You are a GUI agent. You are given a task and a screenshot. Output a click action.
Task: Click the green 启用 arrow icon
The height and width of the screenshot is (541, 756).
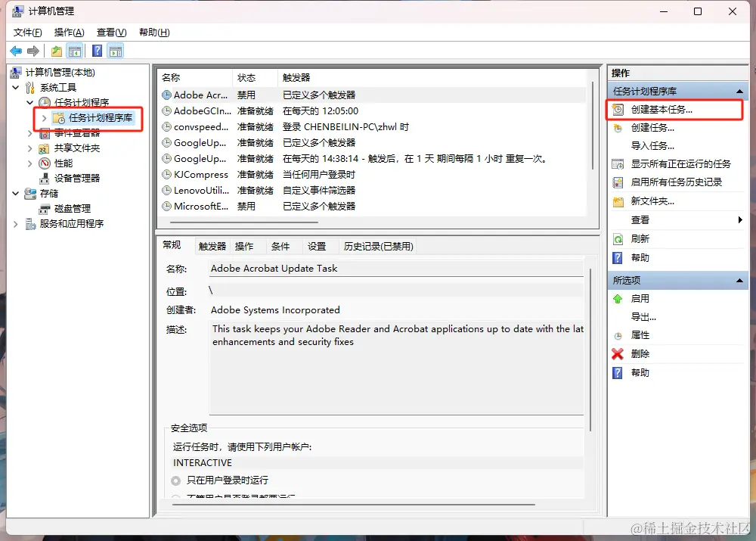618,299
